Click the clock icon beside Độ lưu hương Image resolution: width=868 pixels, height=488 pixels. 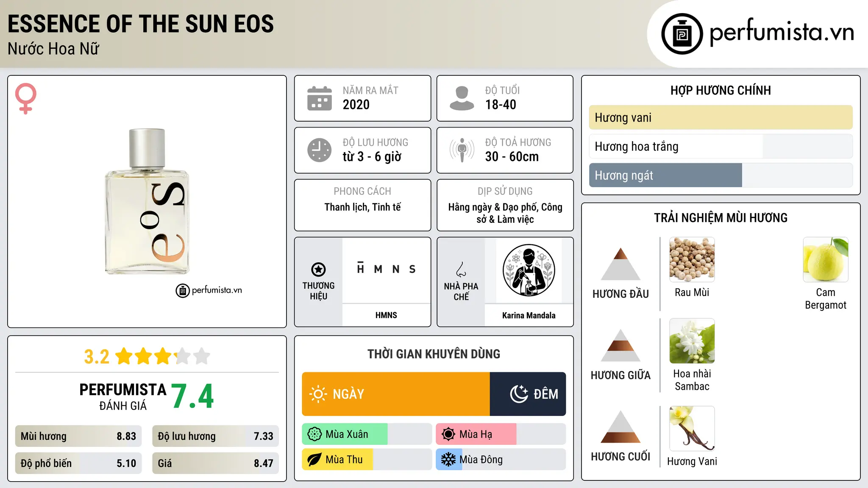(320, 150)
